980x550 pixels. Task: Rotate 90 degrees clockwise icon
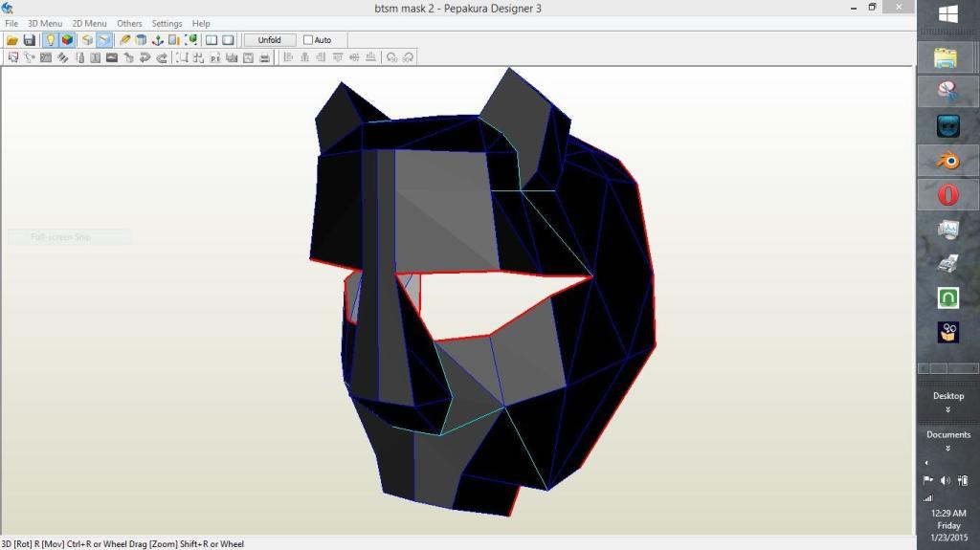tap(408, 57)
